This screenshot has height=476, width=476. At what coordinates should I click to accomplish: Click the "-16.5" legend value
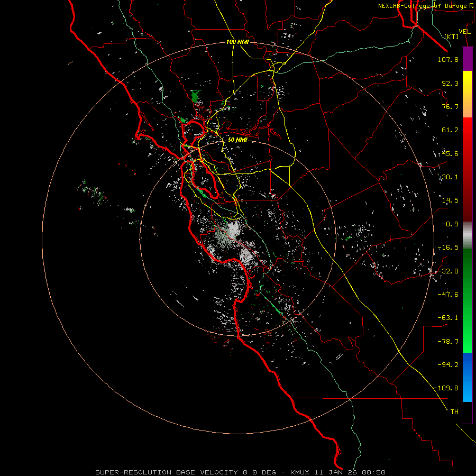tap(448, 248)
